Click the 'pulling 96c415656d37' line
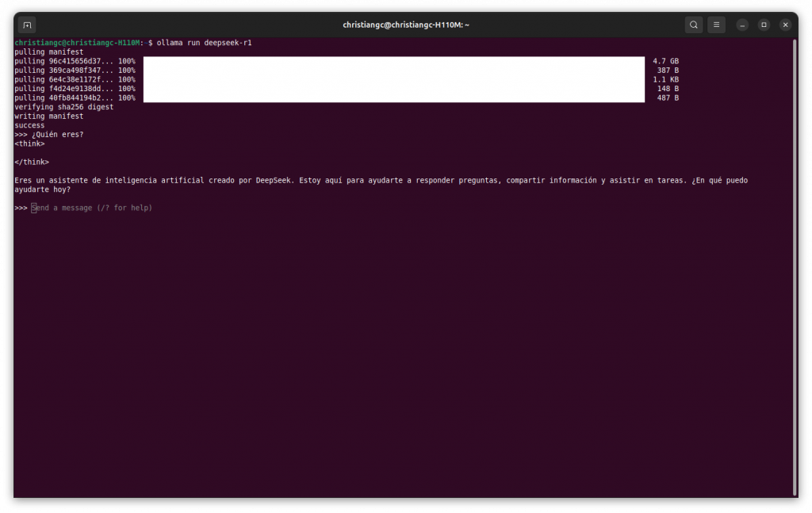 pos(75,61)
